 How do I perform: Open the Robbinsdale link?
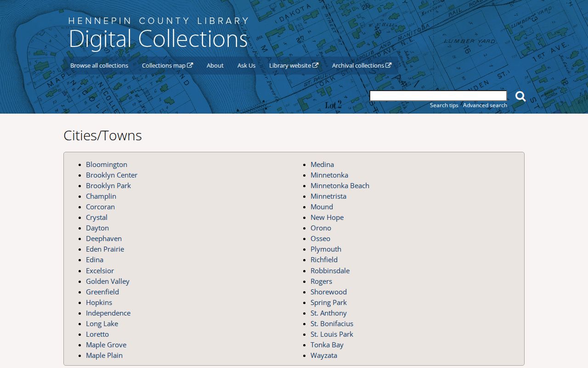330,270
